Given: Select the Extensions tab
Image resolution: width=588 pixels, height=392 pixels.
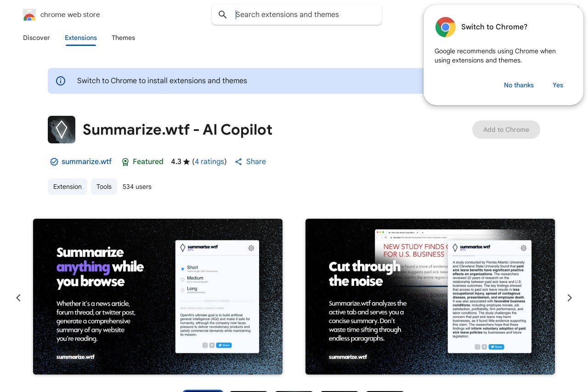Looking at the screenshot, I should click(x=81, y=38).
